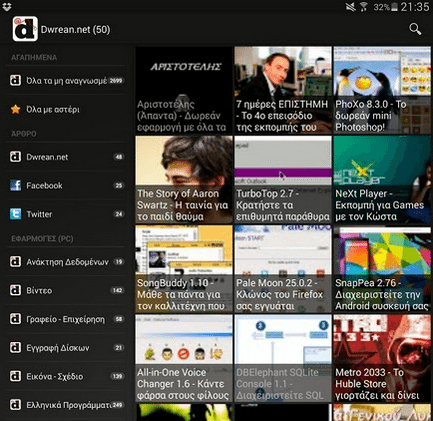The height and width of the screenshot is (421, 433).
Task: Open Ανάκτηση Δεδομένων category
Action: (65, 262)
